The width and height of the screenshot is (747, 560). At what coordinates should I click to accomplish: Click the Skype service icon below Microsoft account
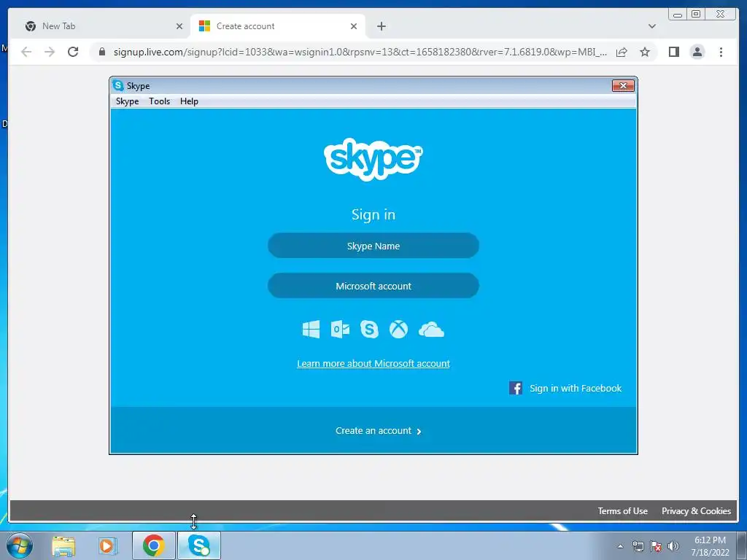tap(369, 329)
